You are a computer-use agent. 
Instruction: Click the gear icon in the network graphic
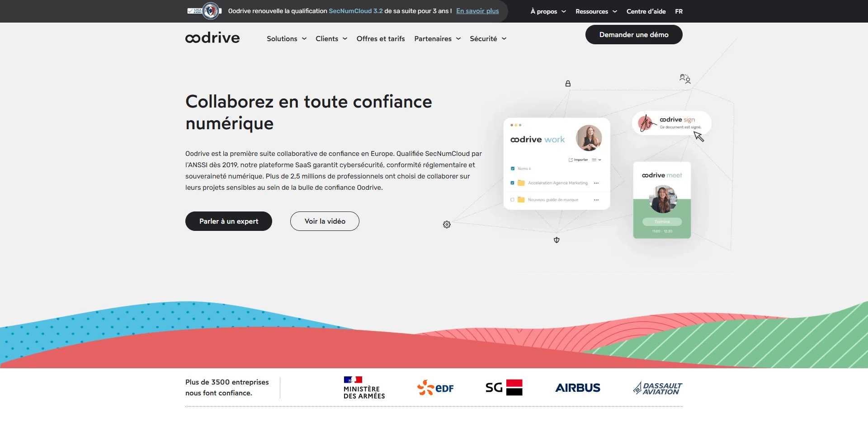(x=446, y=224)
